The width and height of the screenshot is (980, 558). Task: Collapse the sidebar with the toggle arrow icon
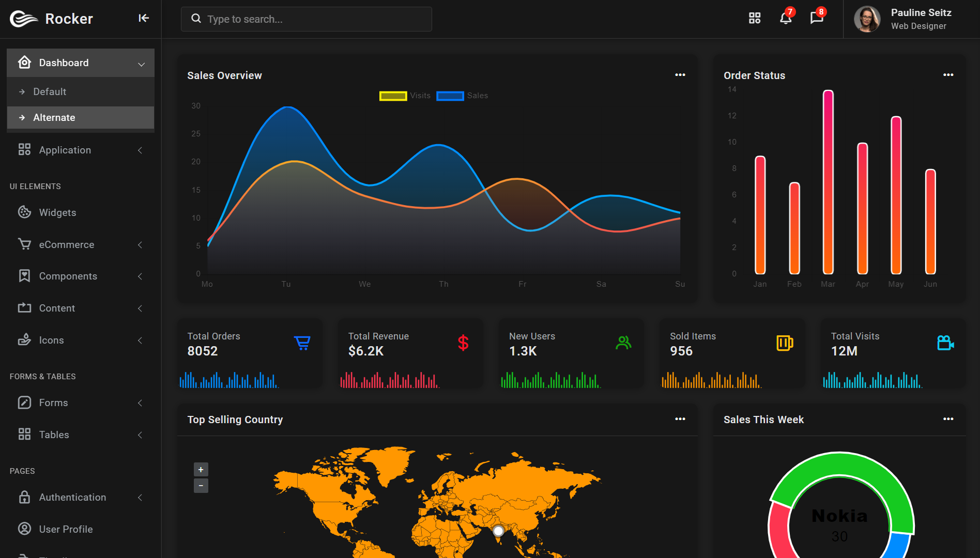coord(144,19)
